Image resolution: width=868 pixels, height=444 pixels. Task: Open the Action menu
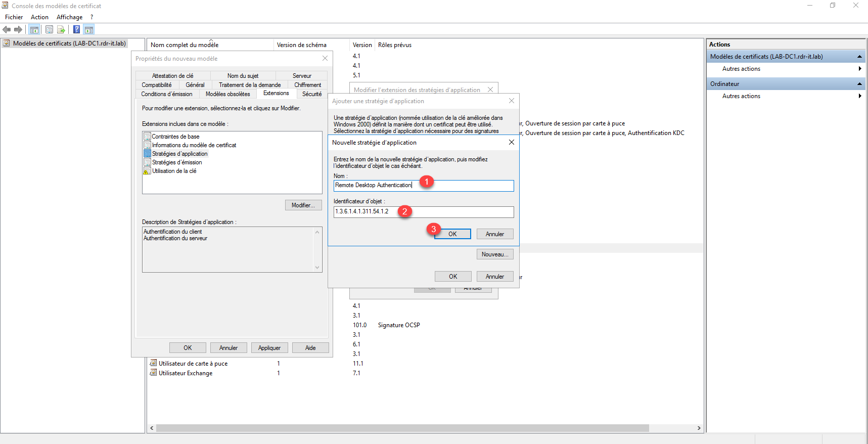[x=39, y=17]
